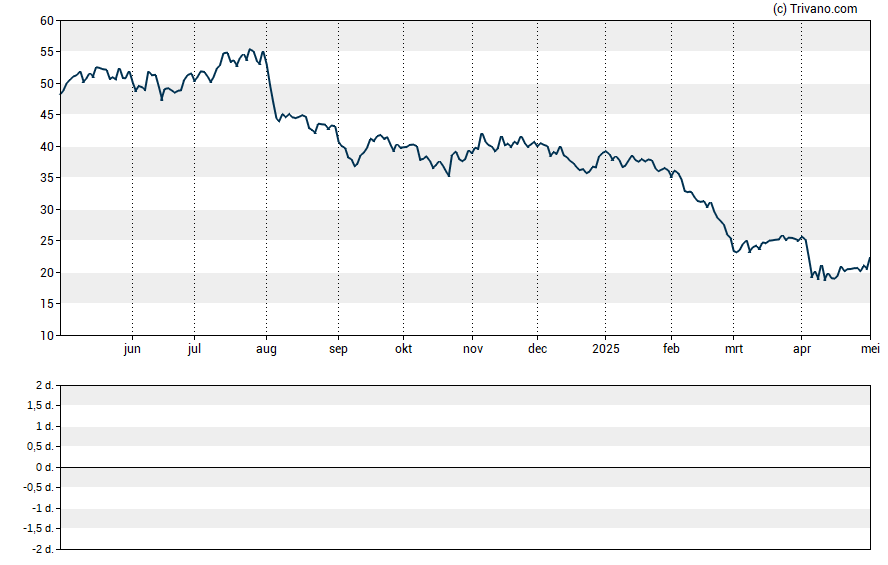Click the '0,5 d.' label on lower chart
The width and height of the screenshot is (888, 565).
(x=41, y=447)
